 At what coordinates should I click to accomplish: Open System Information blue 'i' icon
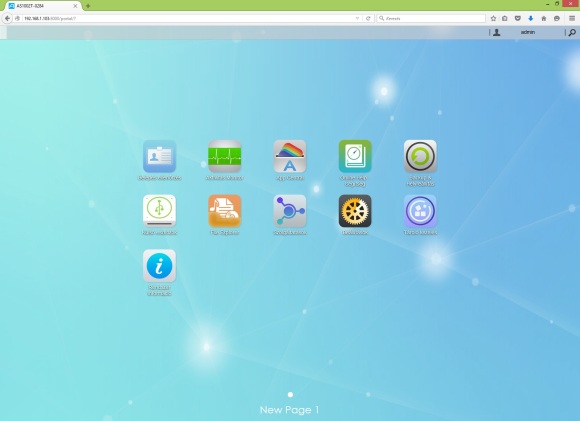tap(159, 266)
